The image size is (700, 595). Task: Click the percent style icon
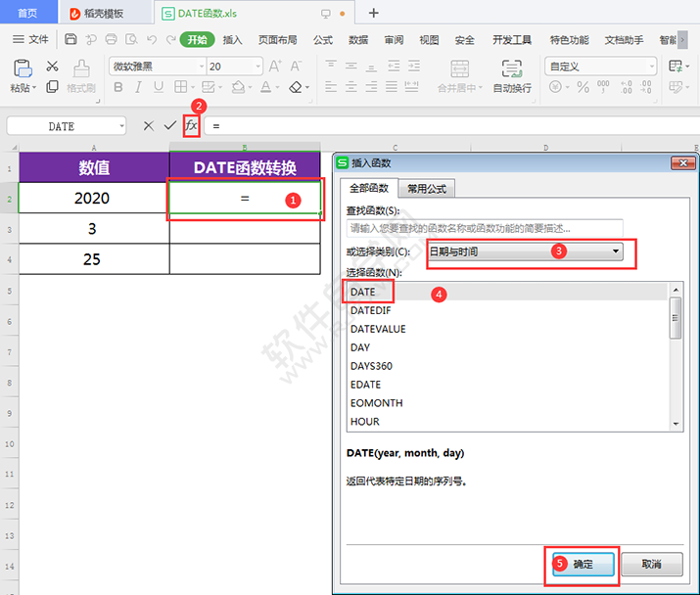(x=583, y=86)
